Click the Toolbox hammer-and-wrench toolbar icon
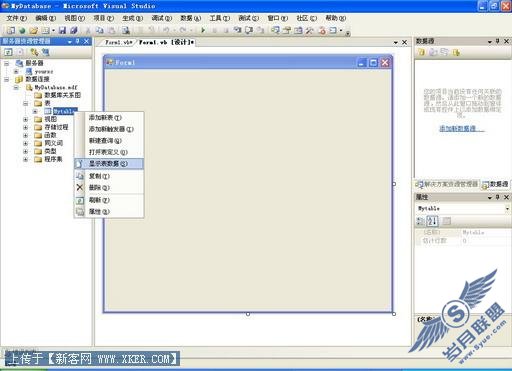This screenshot has height=371, width=512. 310,31
